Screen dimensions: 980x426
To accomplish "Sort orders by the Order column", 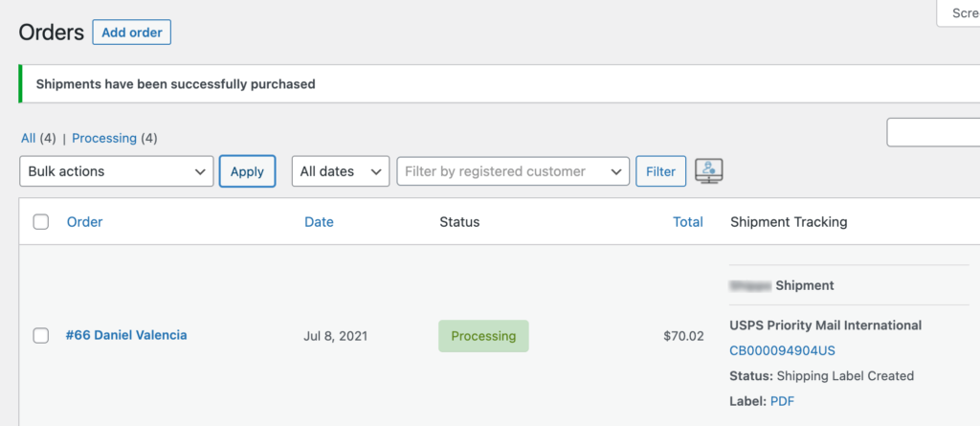I will (84, 222).
